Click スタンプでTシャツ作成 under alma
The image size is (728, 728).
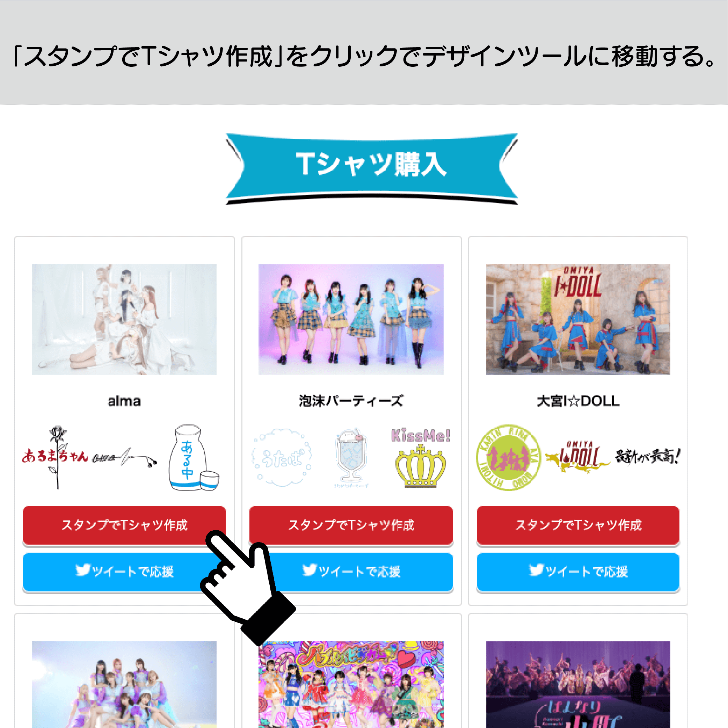124,525
